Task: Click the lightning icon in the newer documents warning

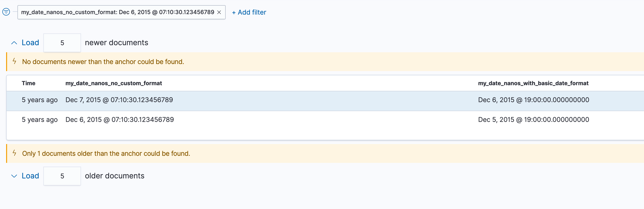Action: coord(14,61)
